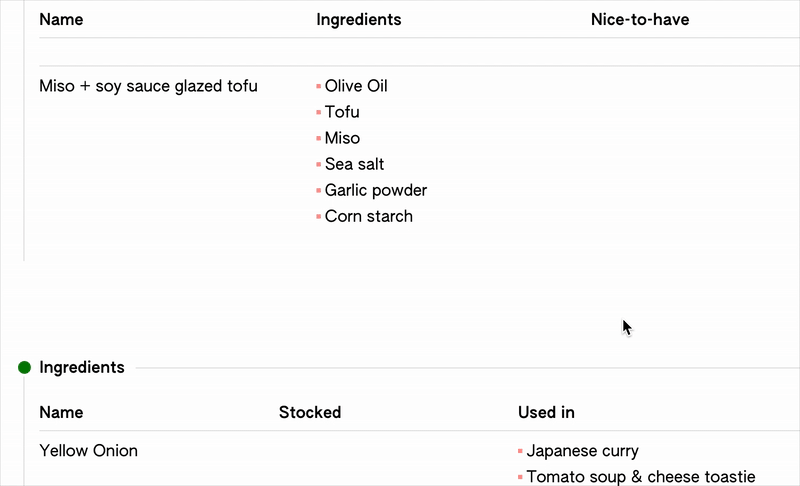The image size is (800, 486).
Task: Collapse the Ingredients section heading
Action: point(82,368)
